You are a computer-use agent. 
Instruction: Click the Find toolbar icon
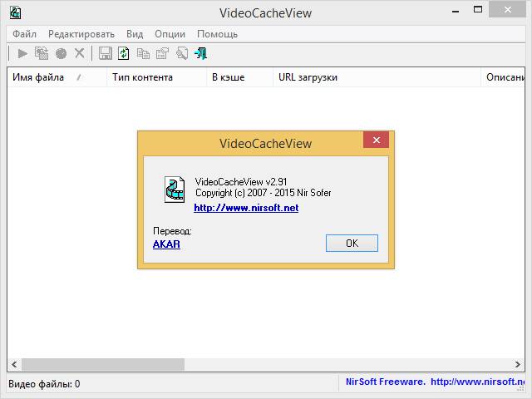(x=181, y=53)
